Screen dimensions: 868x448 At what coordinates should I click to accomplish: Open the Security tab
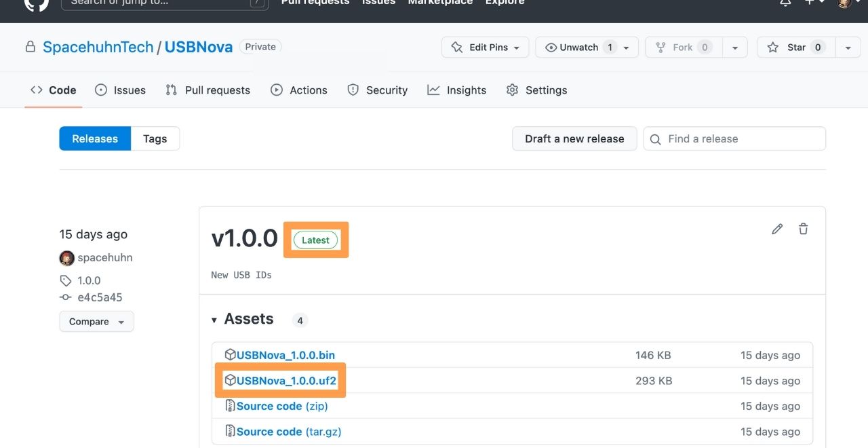377,90
